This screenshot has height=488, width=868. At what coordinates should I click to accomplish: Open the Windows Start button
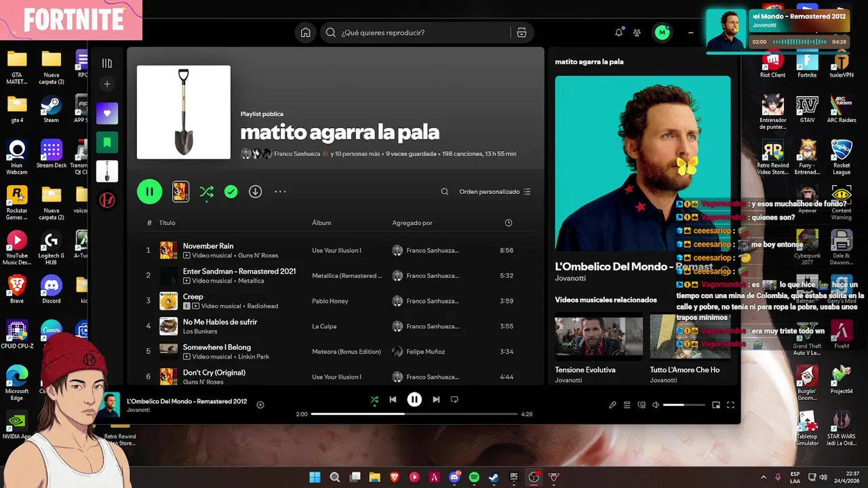pos(315,477)
